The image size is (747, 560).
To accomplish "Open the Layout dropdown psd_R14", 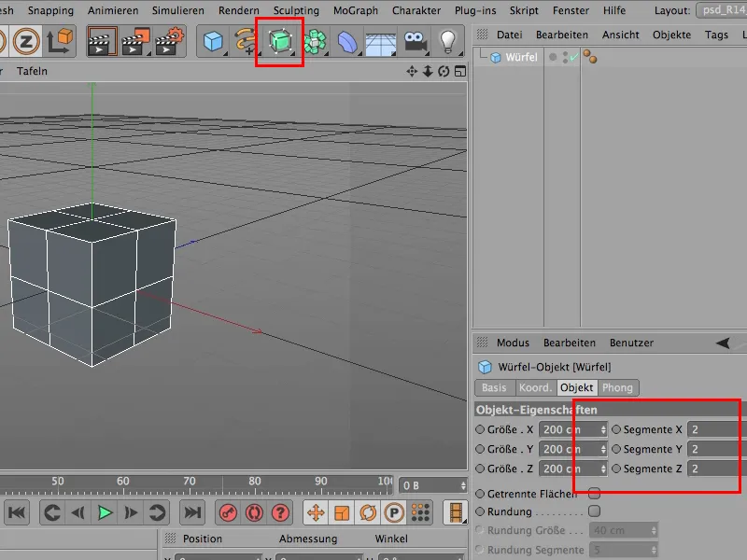I will pos(721,10).
